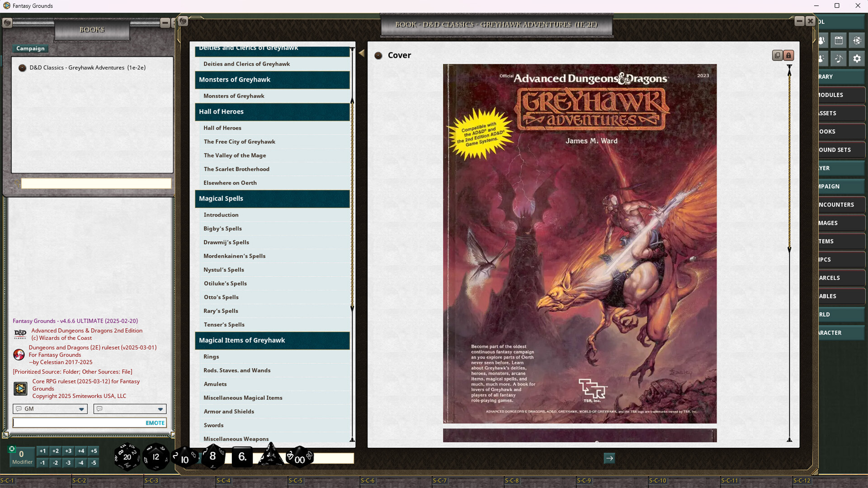Click the d12 die icon
The width and height of the screenshot is (868, 488).
(x=156, y=457)
